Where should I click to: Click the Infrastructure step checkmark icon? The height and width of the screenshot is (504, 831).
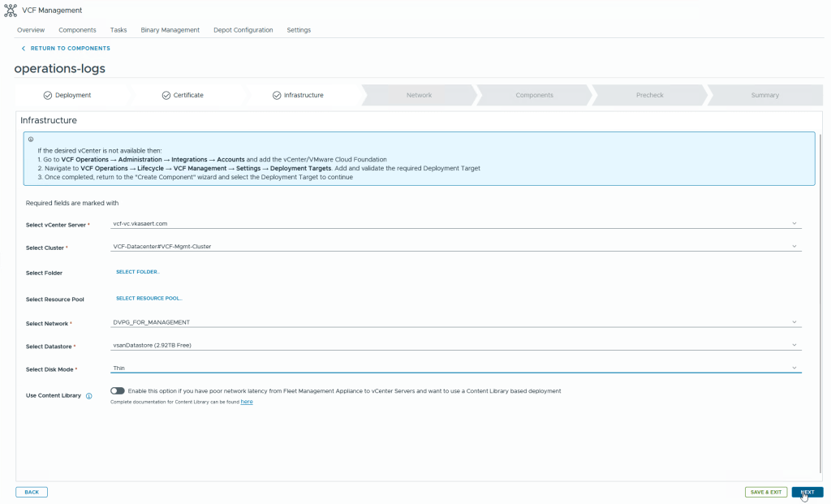coord(277,95)
